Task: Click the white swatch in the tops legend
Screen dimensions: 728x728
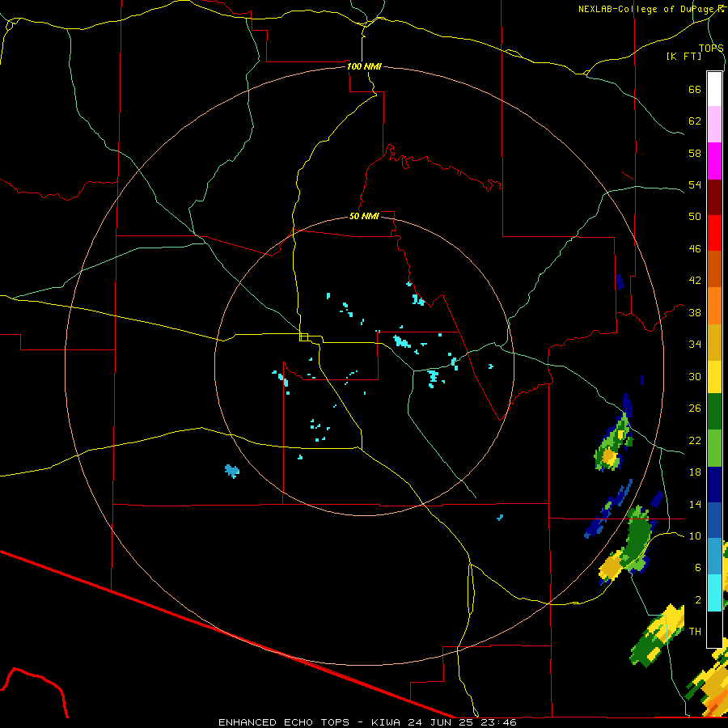Action: 714,89
